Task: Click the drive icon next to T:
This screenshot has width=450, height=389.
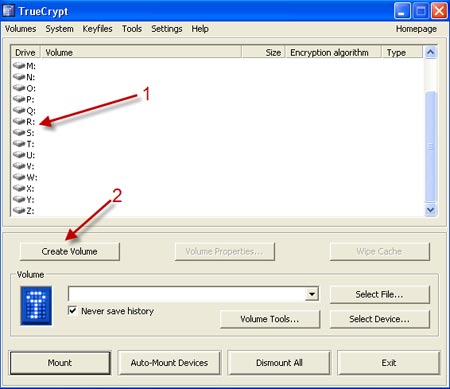Action: [19, 144]
